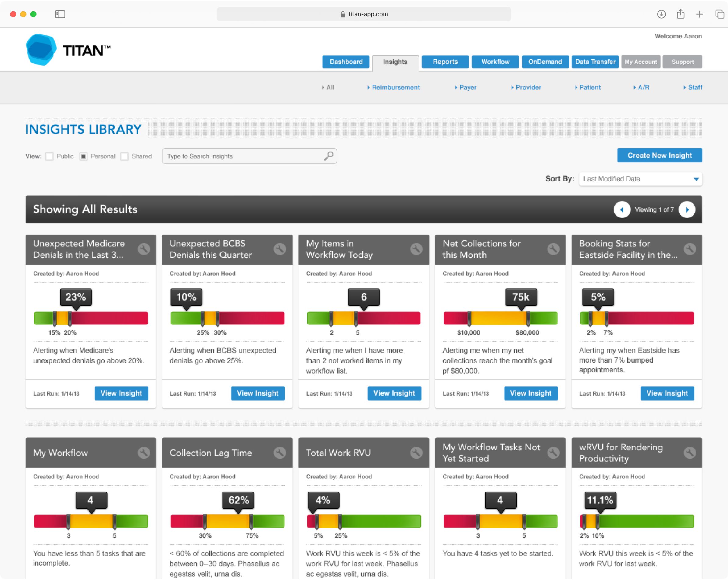Click wrench icon on My Items in Workflow Today
The width and height of the screenshot is (728, 580).
[416, 249]
